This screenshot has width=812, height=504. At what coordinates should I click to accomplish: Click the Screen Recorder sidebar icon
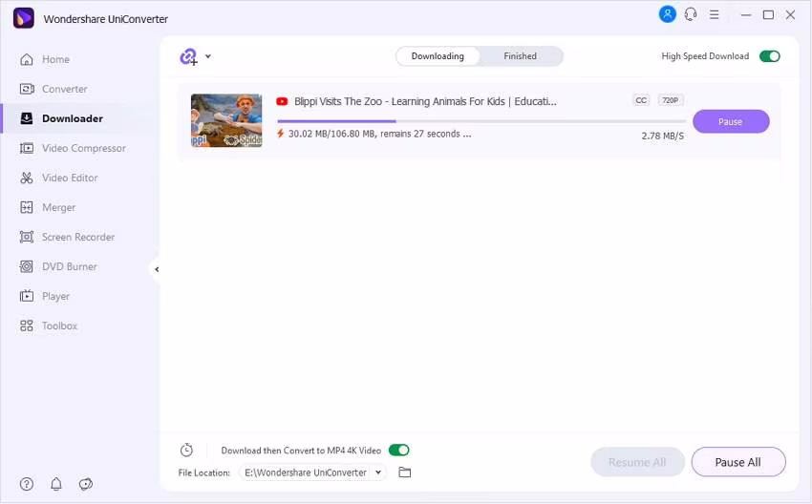coord(27,237)
